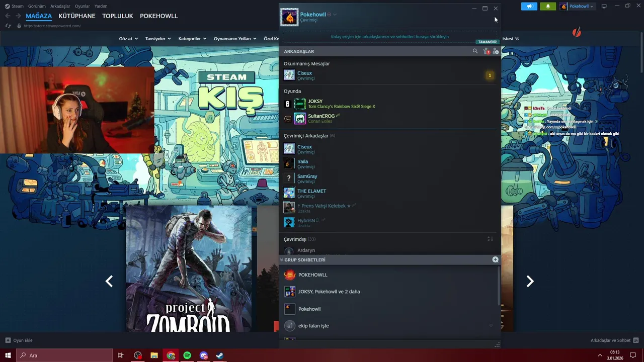Reload the store page
The height and width of the screenshot is (362, 644).
8,26
